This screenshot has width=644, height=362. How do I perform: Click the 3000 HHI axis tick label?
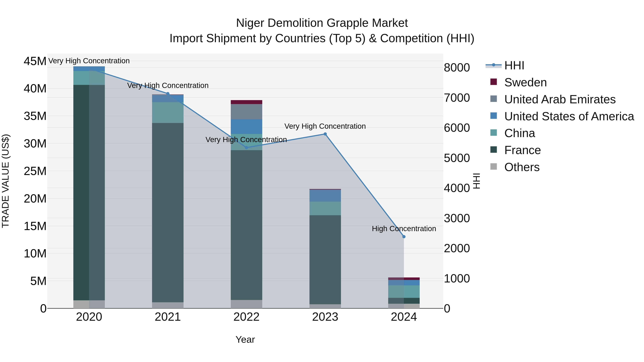457,218
